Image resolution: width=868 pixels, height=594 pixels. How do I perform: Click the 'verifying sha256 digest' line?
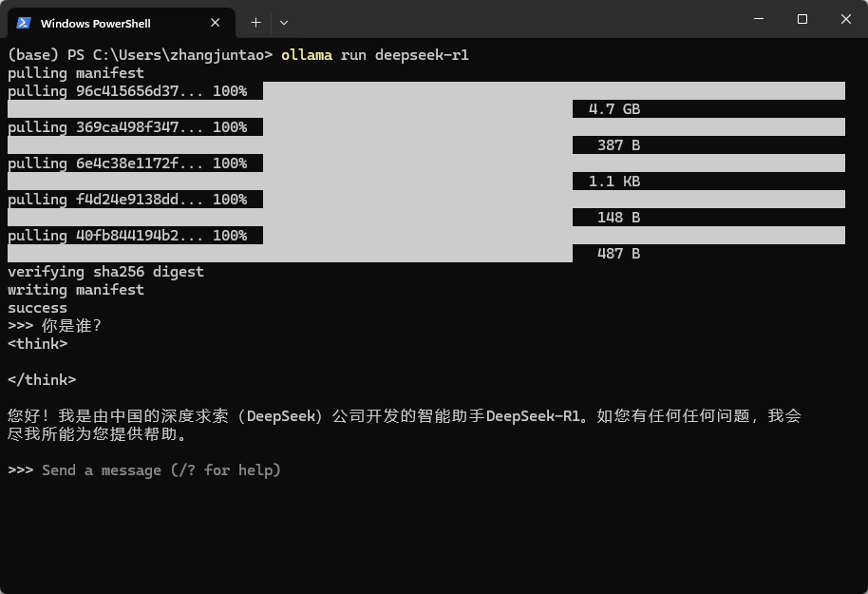(x=105, y=272)
